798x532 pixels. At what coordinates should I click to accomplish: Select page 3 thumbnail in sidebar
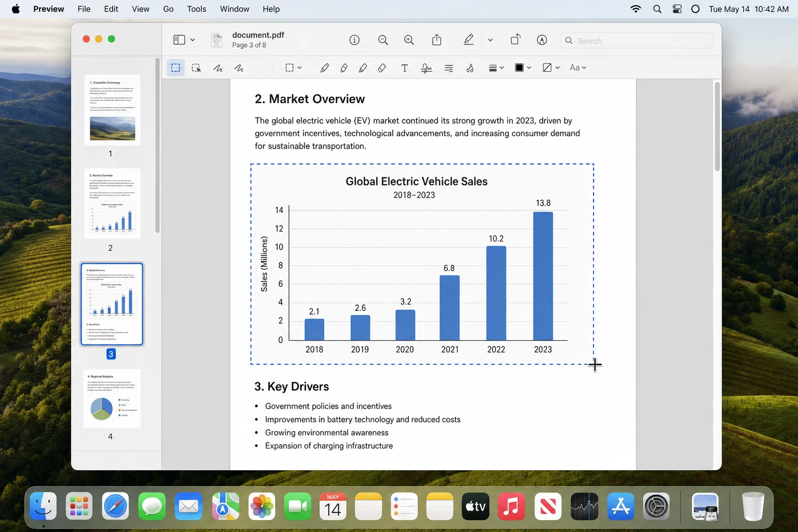click(112, 304)
